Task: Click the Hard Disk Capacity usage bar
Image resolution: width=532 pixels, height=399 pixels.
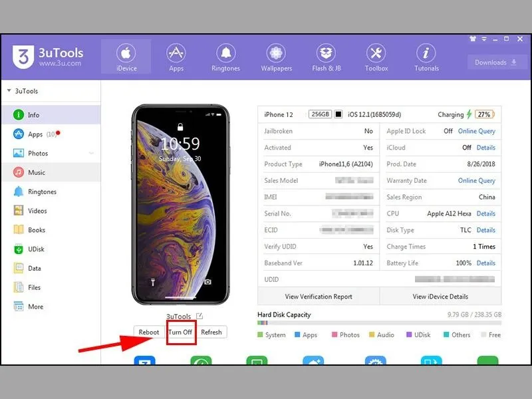Action: [379, 323]
